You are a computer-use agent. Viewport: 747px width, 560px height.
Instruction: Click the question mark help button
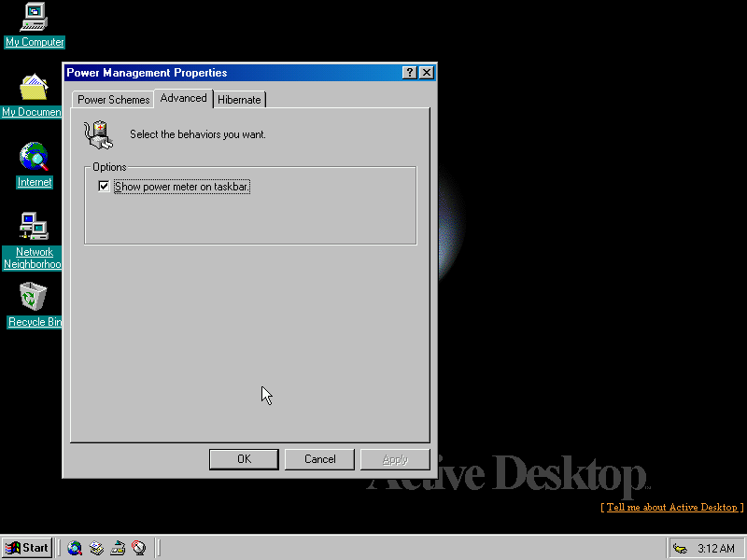[410, 73]
